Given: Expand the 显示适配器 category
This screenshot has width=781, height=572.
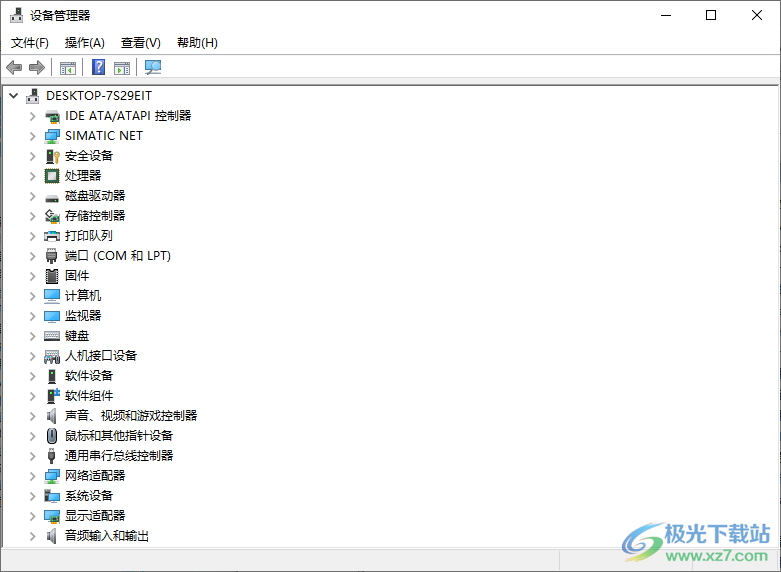Looking at the screenshot, I should 32,516.
